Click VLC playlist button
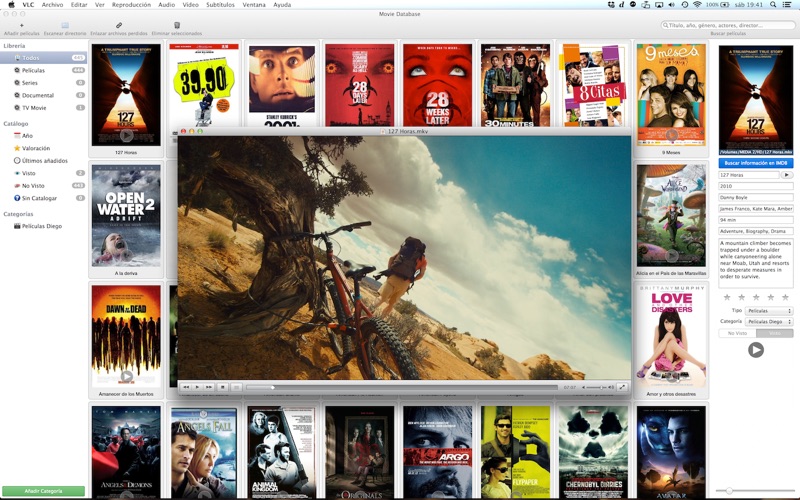The image size is (800, 500). [x=236, y=387]
